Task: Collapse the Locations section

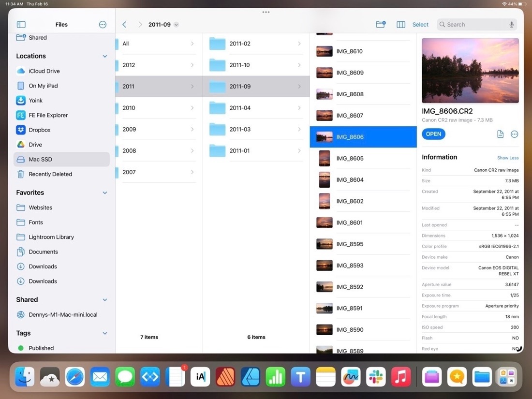Action: pos(104,56)
